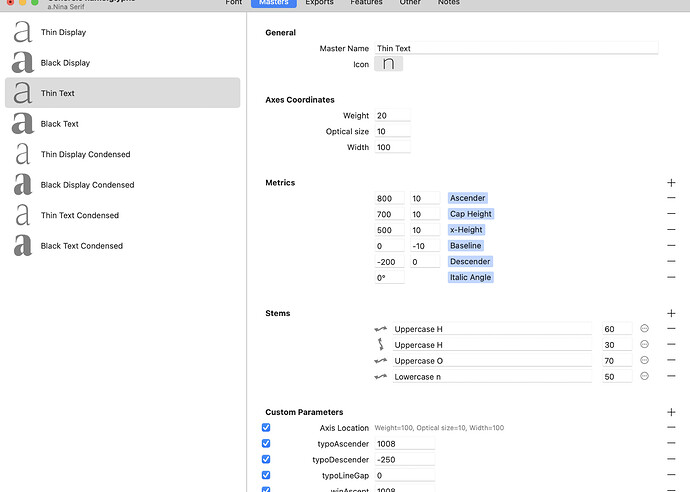Switch to the Masters tab
Screen dimensions: 690x492
point(274,3)
